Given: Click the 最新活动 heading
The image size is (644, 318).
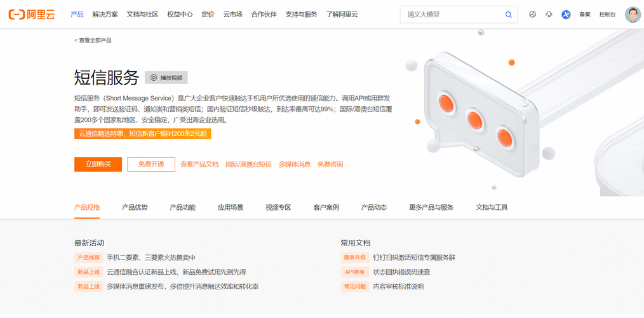Looking at the screenshot, I should tap(89, 243).
